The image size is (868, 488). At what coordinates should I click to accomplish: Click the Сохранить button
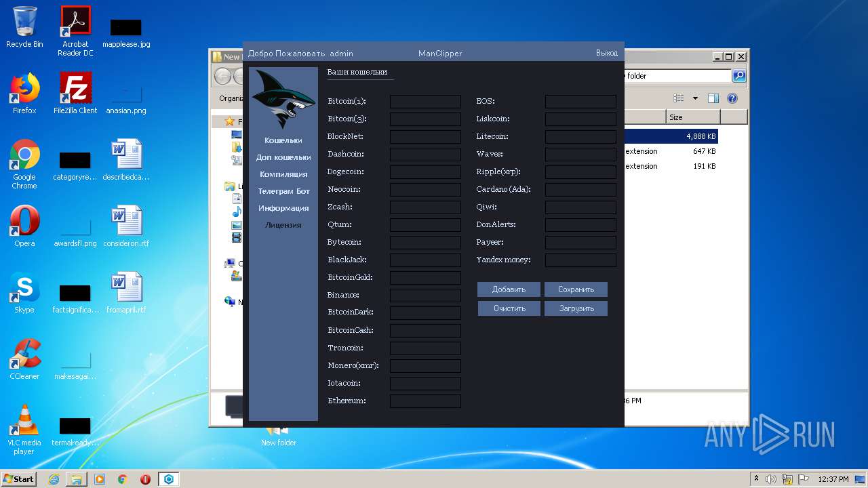tap(576, 289)
